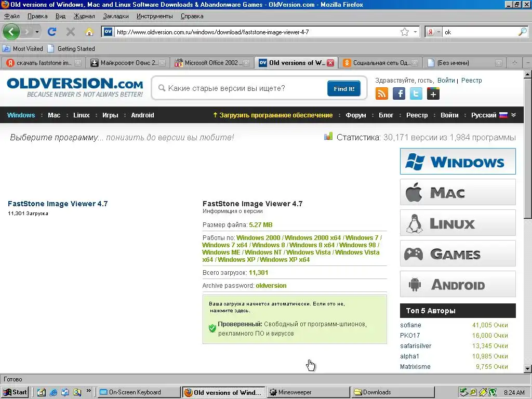Viewport: 532px width, 399px height.
Task: Click the plus share icon beside Twitter
Action: click(433, 94)
